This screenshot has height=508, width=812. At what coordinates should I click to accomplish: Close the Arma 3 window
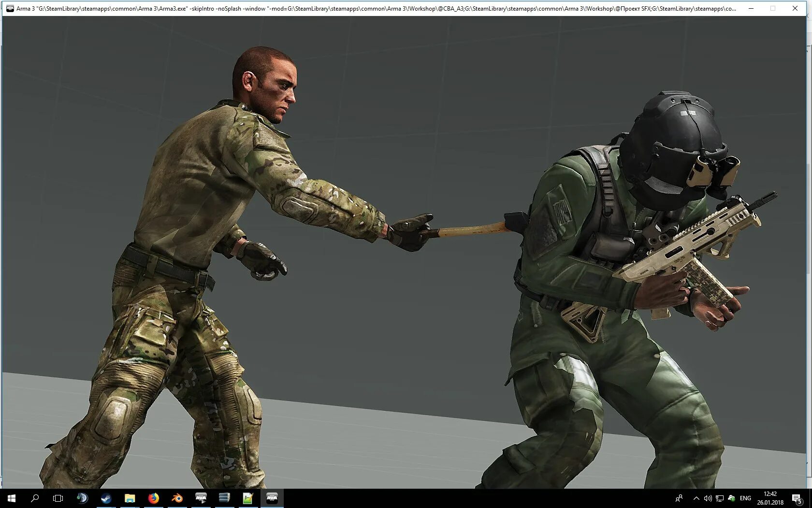(x=795, y=8)
